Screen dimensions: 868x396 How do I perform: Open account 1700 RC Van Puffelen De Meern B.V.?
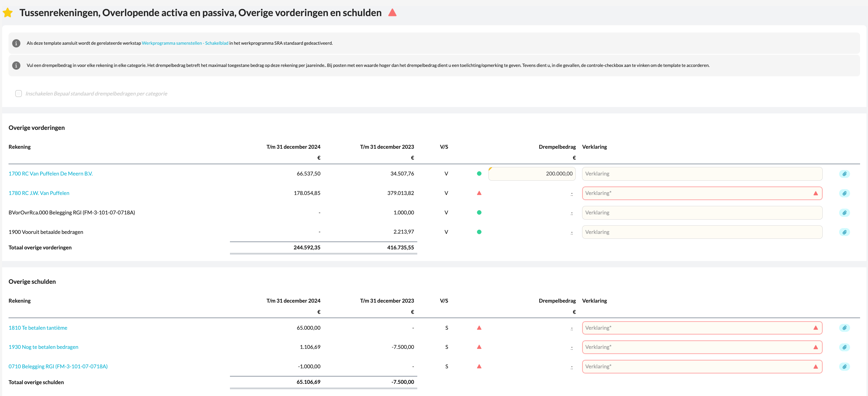click(50, 174)
